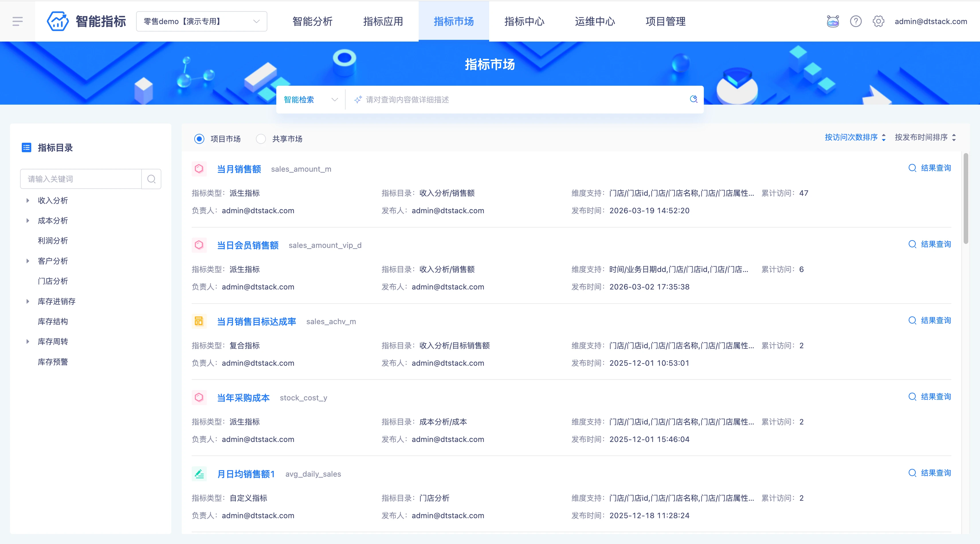This screenshot has height=544, width=980.
Task: Select 门店分析 in the catalog tree
Action: [x=53, y=281]
